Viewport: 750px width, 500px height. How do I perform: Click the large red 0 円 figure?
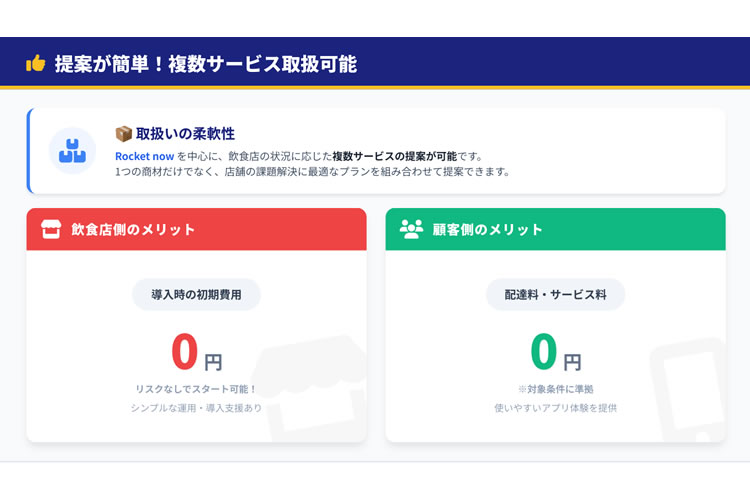pos(196,352)
